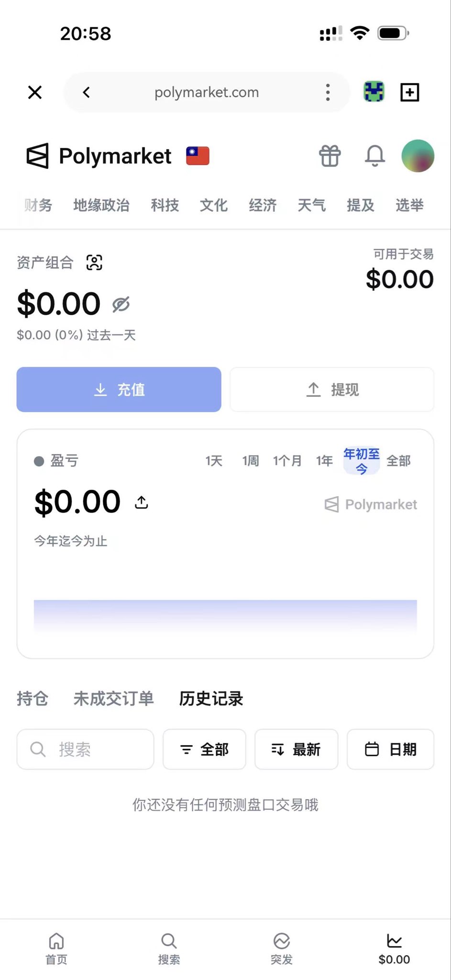Open 搜索 search in bottom navigation
The image size is (451, 980).
point(169,948)
